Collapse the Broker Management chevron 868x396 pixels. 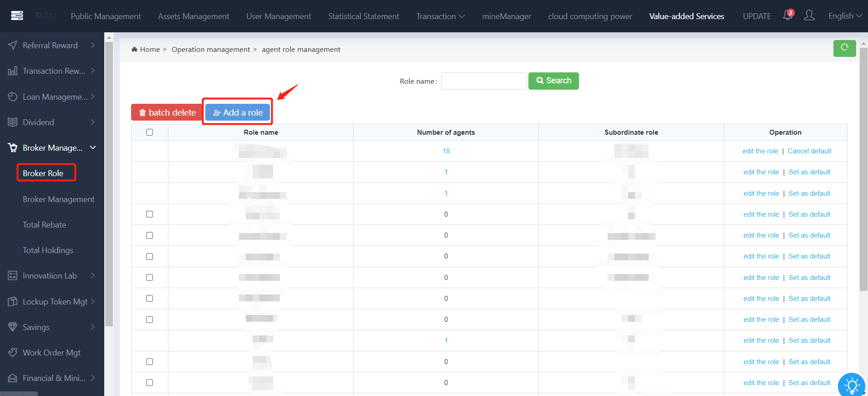pyautogui.click(x=93, y=147)
